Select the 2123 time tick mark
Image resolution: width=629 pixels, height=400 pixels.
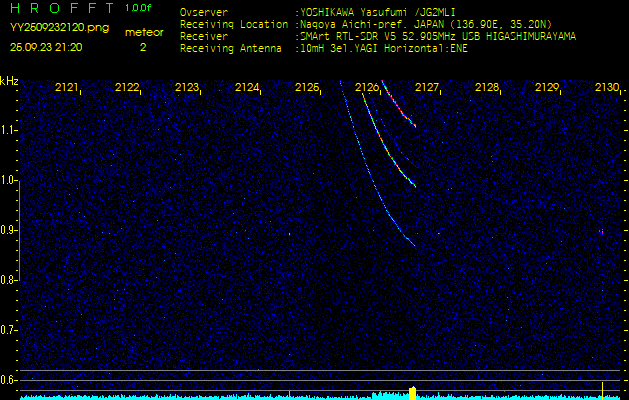point(187,88)
